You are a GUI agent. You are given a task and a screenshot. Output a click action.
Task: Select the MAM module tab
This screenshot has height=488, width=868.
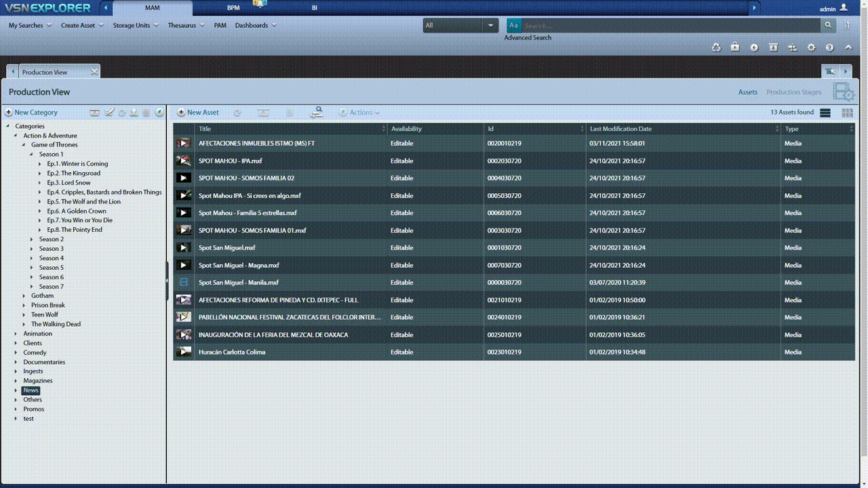(153, 8)
